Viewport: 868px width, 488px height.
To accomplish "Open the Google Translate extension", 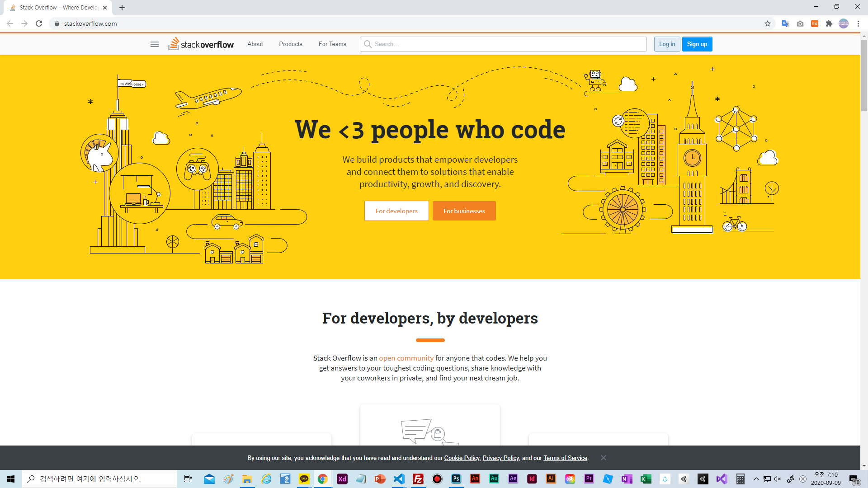I will point(786,23).
